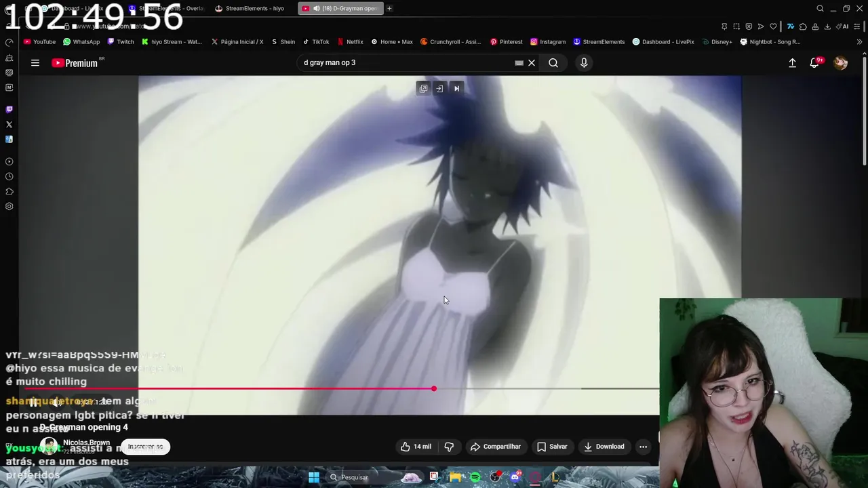This screenshot has width=868, height=488.
Task: Open a new browser tab
Action: tap(389, 8)
